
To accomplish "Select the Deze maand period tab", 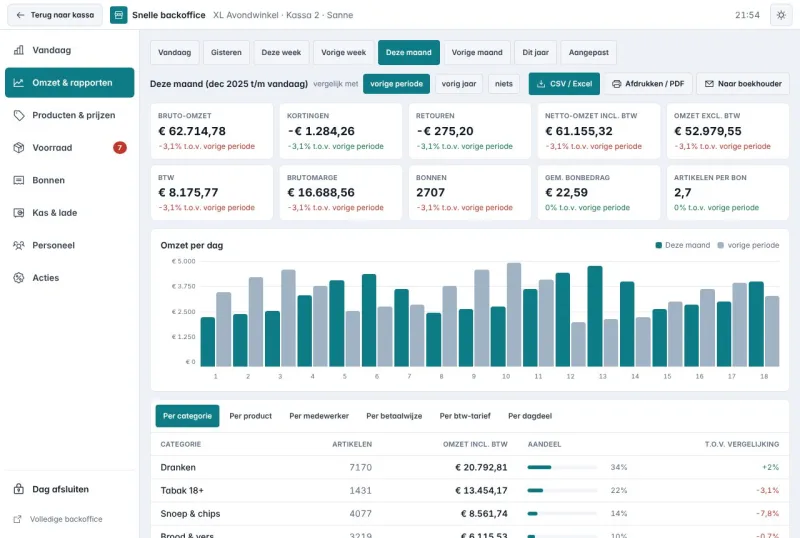I will tap(409, 53).
